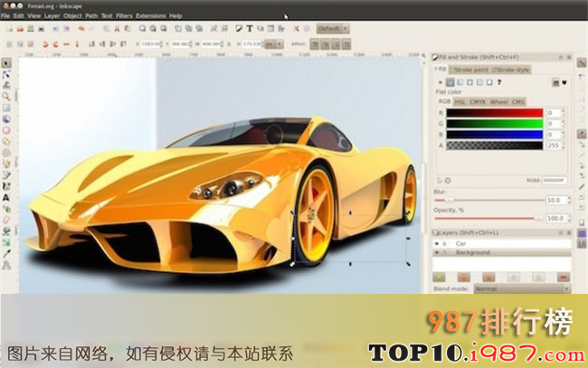
Task: Select the Text tool in toolbox
Action: 6,197
